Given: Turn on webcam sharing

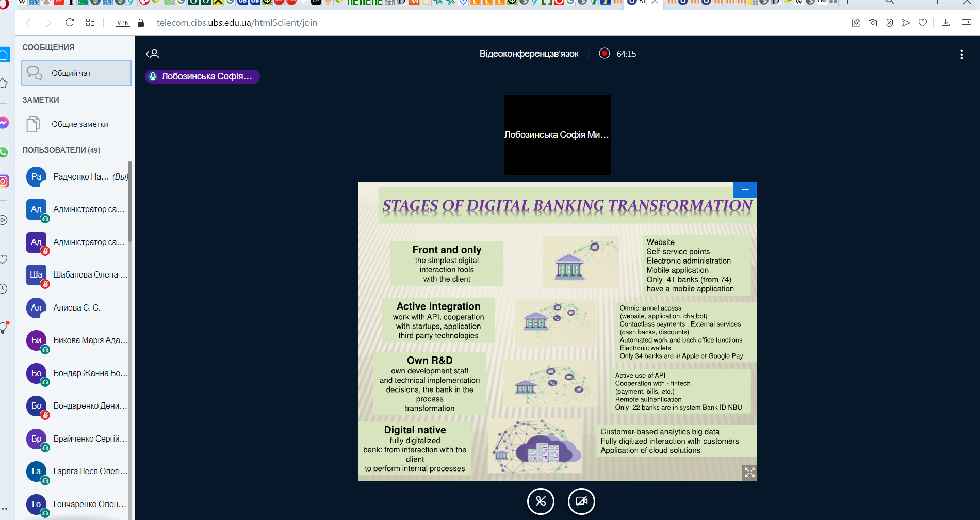Looking at the screenshot, I should (x=581, y=501).
